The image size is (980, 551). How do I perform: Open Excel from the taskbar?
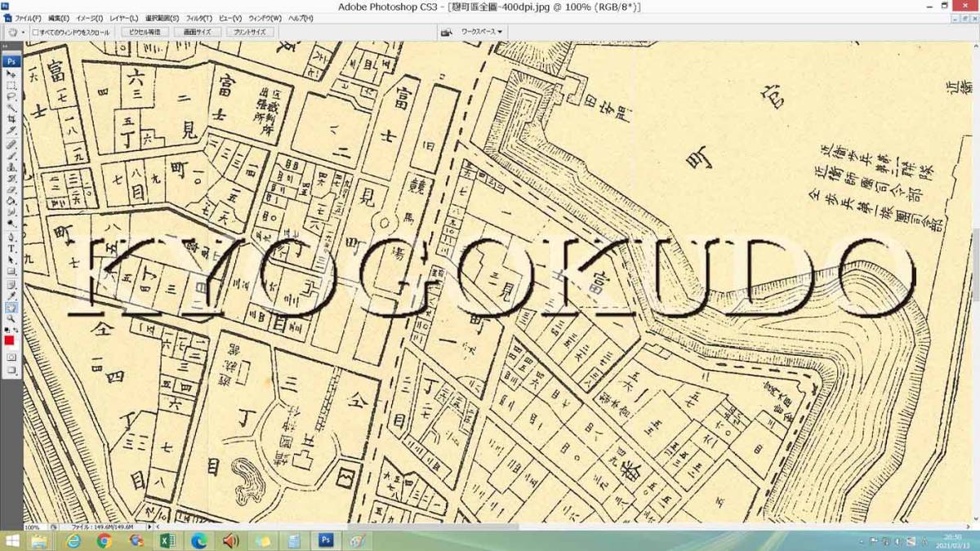(x=168, y=541)
